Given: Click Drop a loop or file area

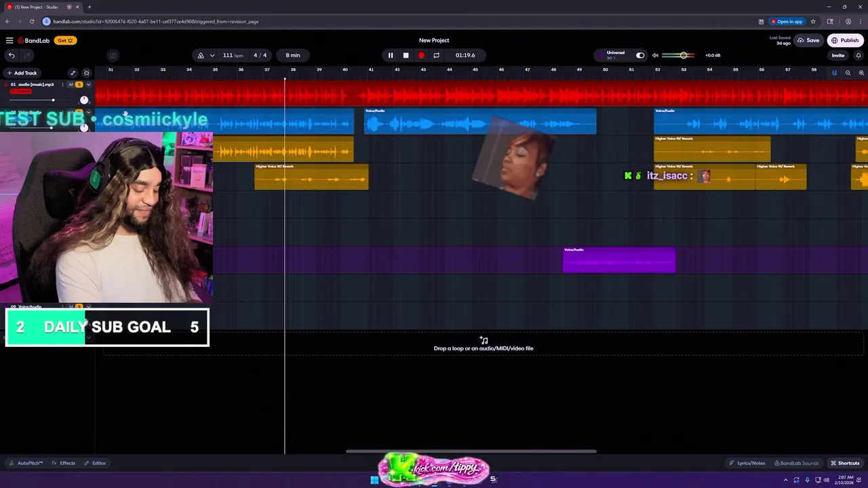Looking at the screenshot, I should (x=484, y=344).
